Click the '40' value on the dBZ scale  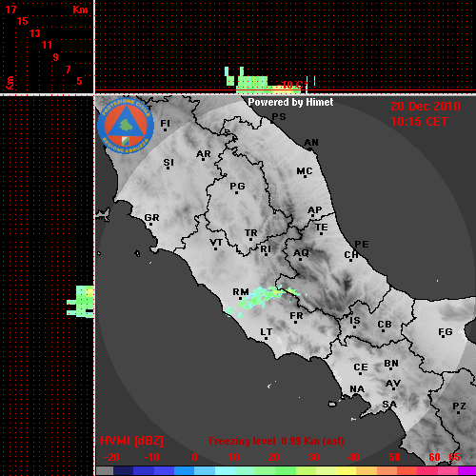click(354, 457)
